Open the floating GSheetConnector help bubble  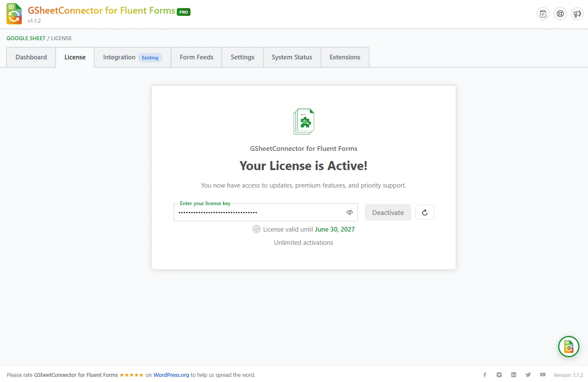click(x=568, y=347)
